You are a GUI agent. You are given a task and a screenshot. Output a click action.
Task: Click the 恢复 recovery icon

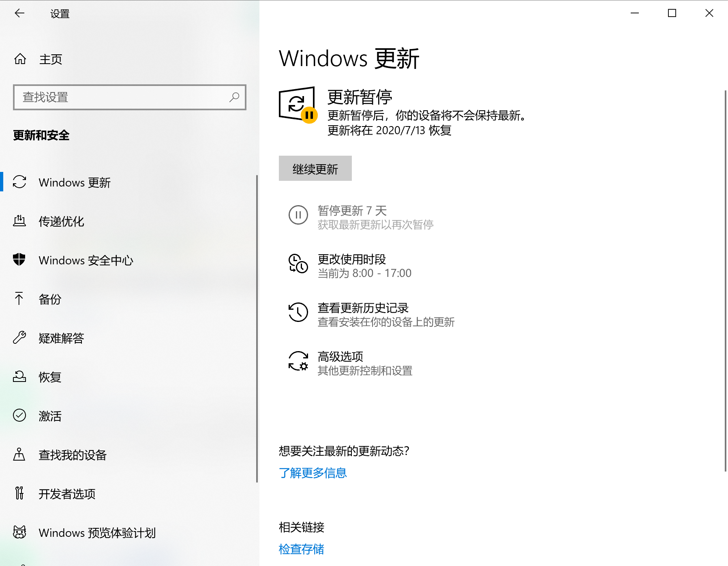(x=19, y=377)
